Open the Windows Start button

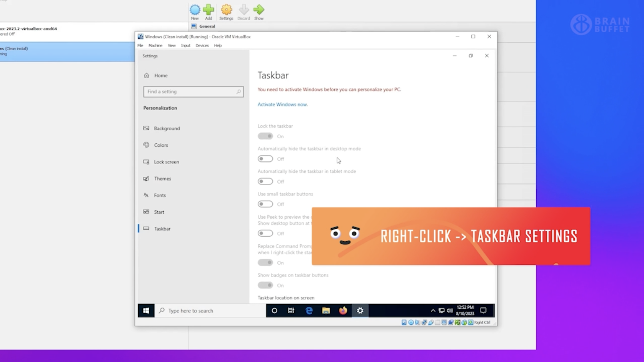146,311
